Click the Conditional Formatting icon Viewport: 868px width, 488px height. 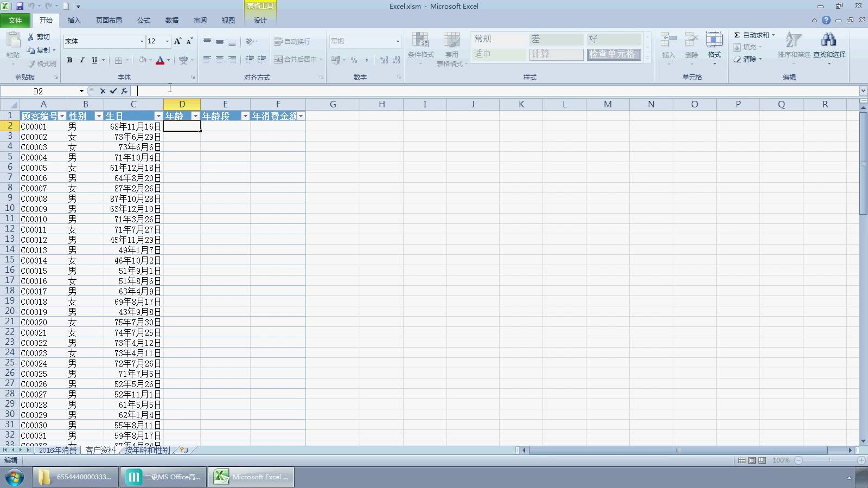point(420,41)
